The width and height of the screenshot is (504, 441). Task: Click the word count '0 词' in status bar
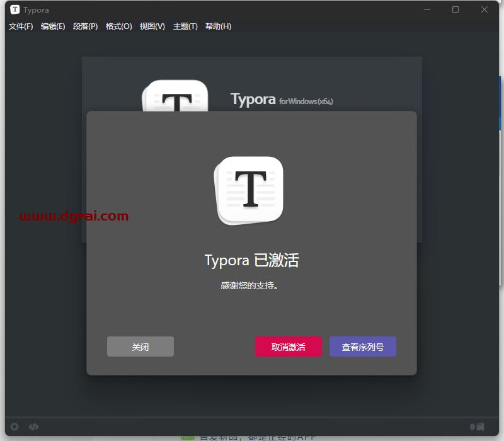click(477, 427)
